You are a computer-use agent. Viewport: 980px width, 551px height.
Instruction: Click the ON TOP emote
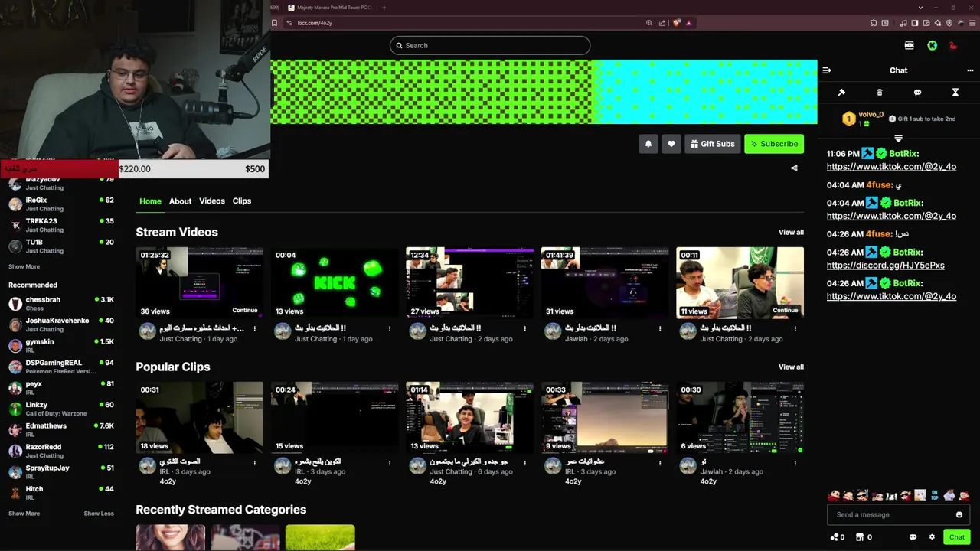(935, 496)
